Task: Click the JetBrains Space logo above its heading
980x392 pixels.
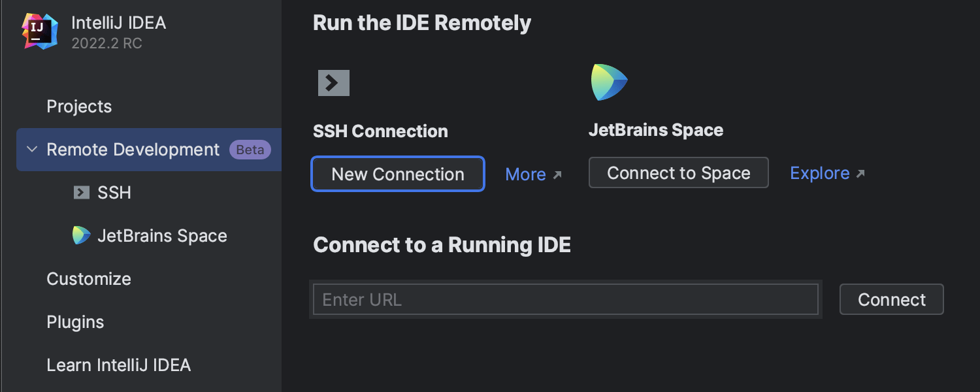Action: click(609, 82)
